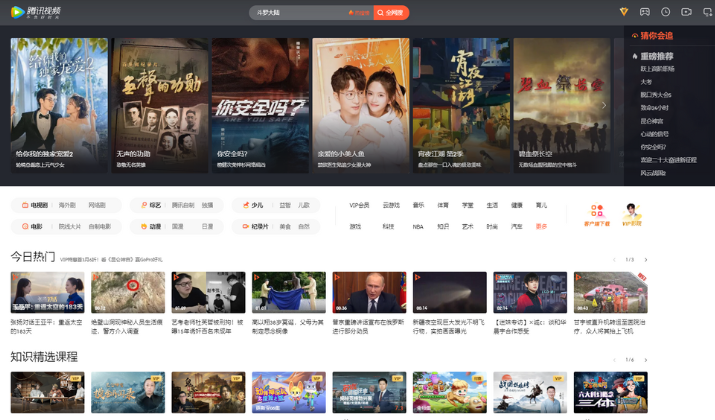715x420 pixels.
Task: Open the 张扬对话王亚平 video title text
Action: pyautogui.click(x=47, y=327)
